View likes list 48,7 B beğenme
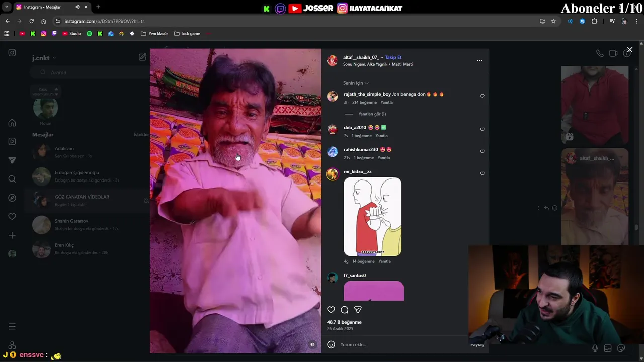644x362 pixels. (x=344, y=322)
